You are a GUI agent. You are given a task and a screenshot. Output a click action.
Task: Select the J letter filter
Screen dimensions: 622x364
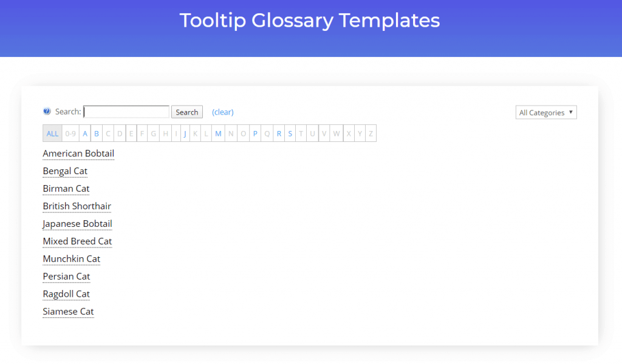point(185,133)
